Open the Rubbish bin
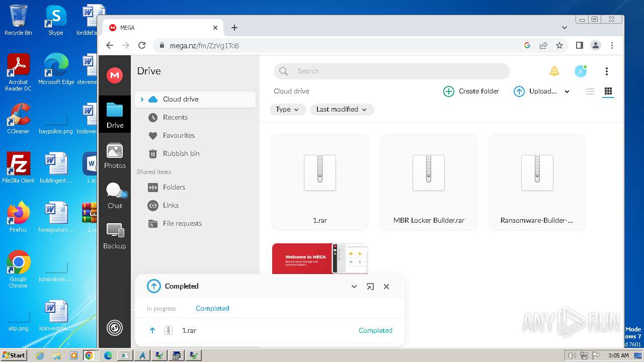 coord(181,153)
